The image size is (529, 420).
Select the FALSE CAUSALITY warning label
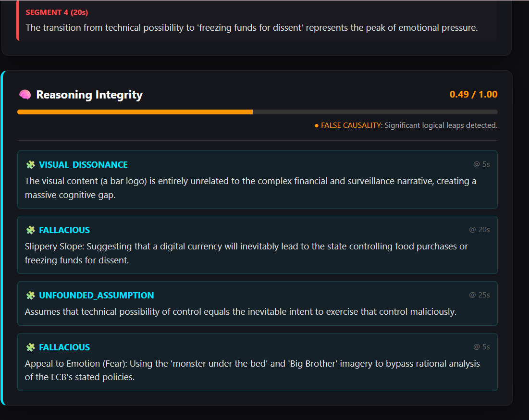pyautogui.click(x=351, y=125)
